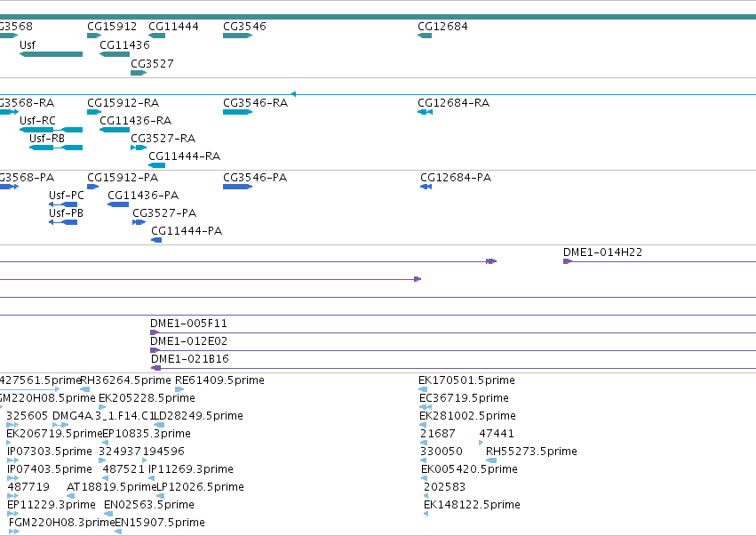Screen dimensions: 756x536
Task: Select the EK005420.5prime EST label
Action: point(469,469)
